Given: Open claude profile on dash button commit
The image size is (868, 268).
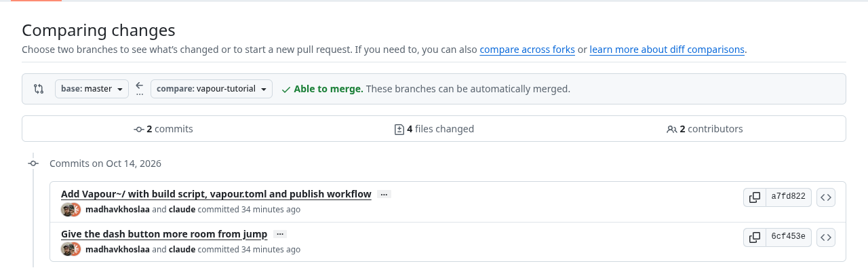Looking at the screenshot, I should (x=182, y=250).
